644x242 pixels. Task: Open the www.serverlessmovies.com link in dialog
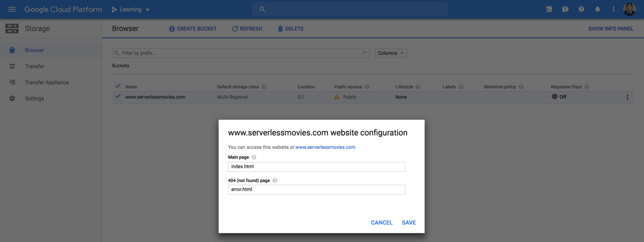(325, 147)
